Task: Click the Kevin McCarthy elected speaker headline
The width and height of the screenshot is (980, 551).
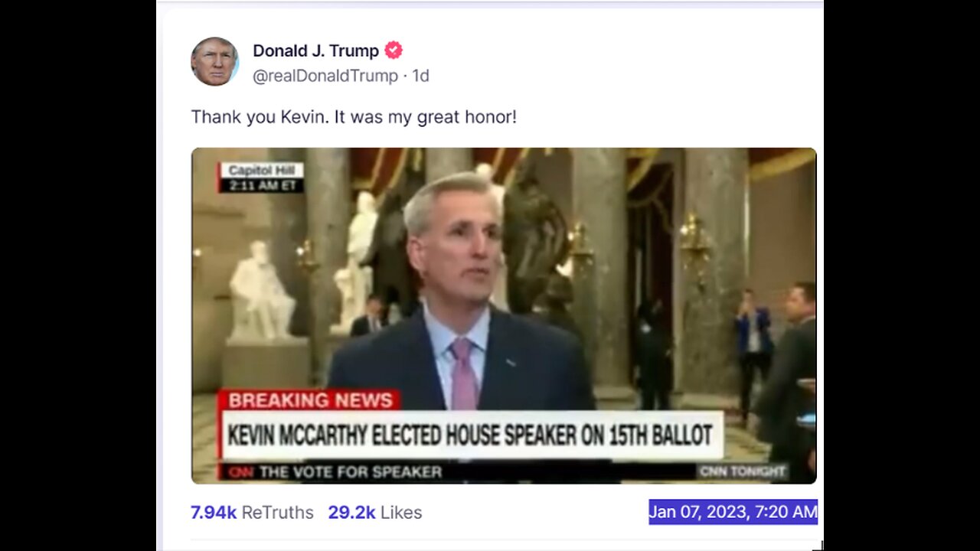Action: coord(470,435)
